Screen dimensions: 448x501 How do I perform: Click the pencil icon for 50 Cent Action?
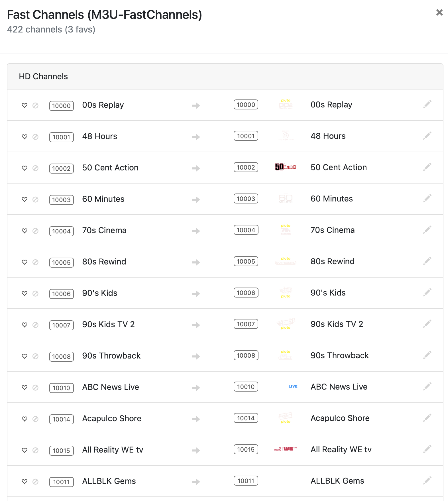click(x=427, y=167)
